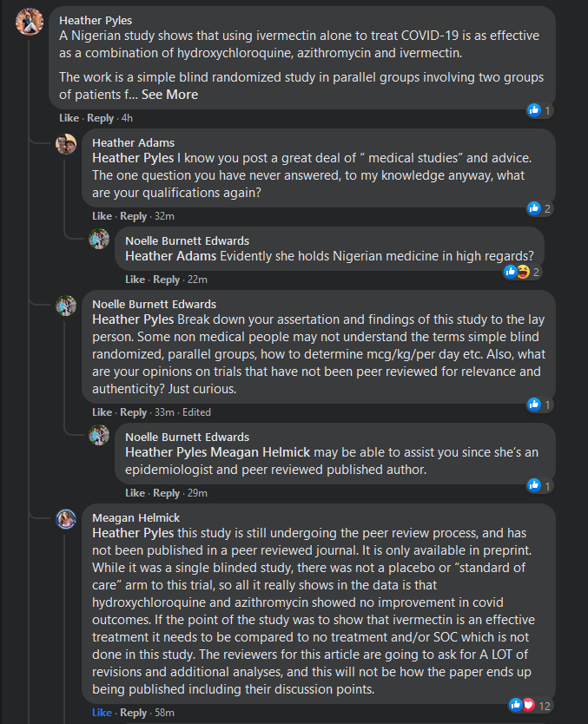Screen dimensions: 588x724
Task: Click the 4h timestamp on top post
Action: [x=127, y=118]
